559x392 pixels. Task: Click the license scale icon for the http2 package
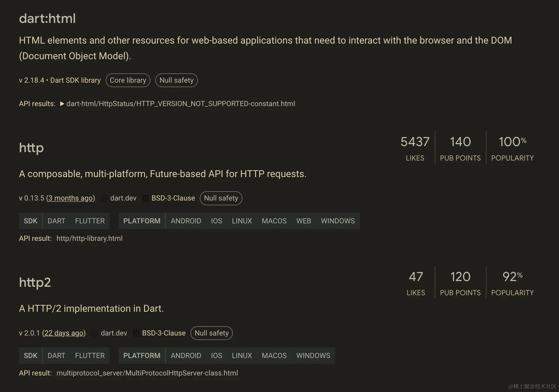[x=136, y=333]
